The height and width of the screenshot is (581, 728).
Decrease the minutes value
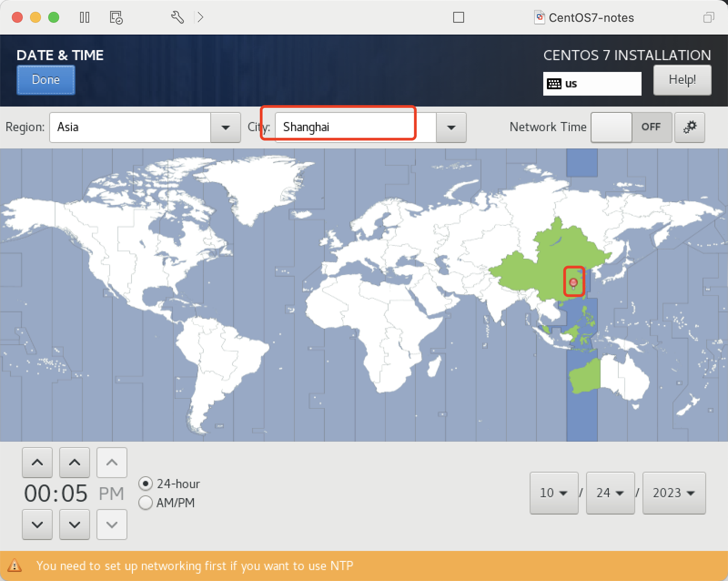point(75,525)
